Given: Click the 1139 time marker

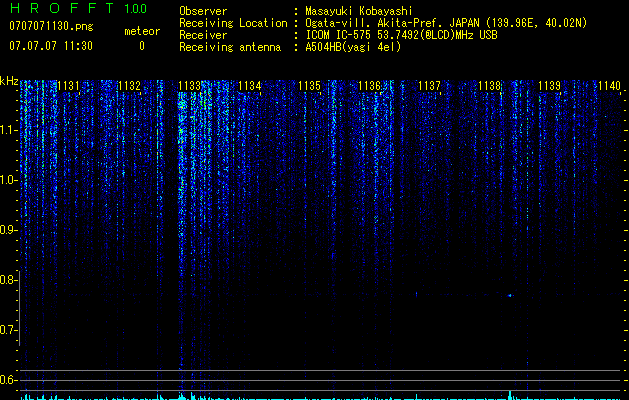Looking at the screenshot, I should click(549, 86).
